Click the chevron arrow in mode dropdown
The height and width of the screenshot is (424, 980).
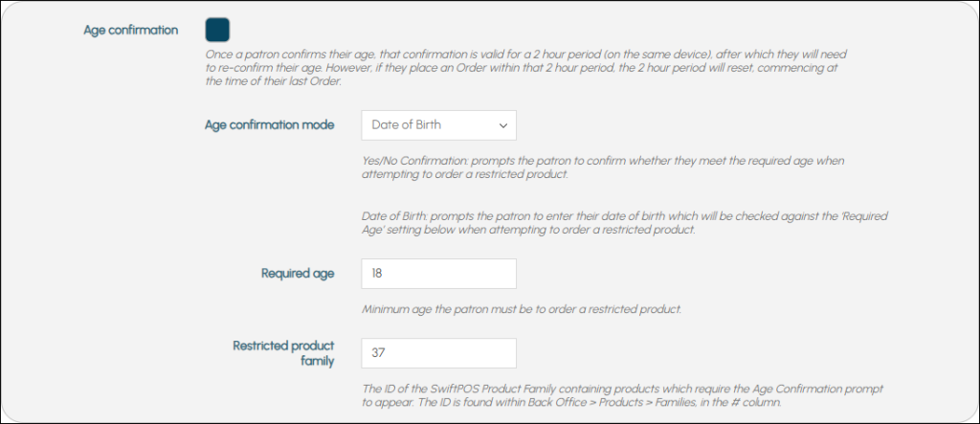502,124
